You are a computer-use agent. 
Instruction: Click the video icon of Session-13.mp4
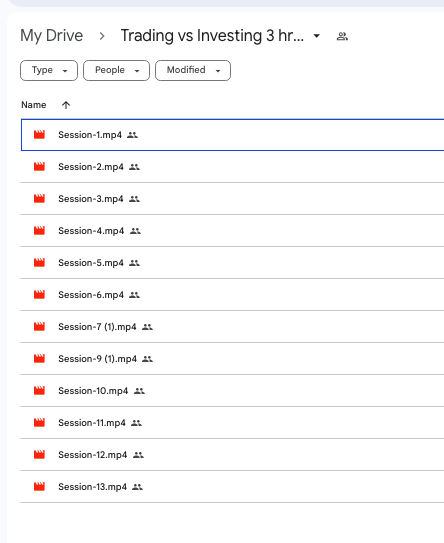tap(39, 487)
